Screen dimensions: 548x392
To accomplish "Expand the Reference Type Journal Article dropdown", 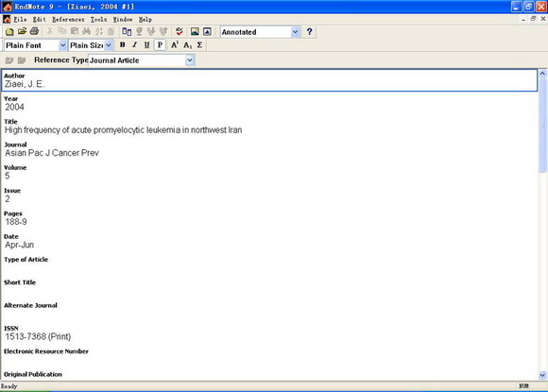I will tap(189, 60).
